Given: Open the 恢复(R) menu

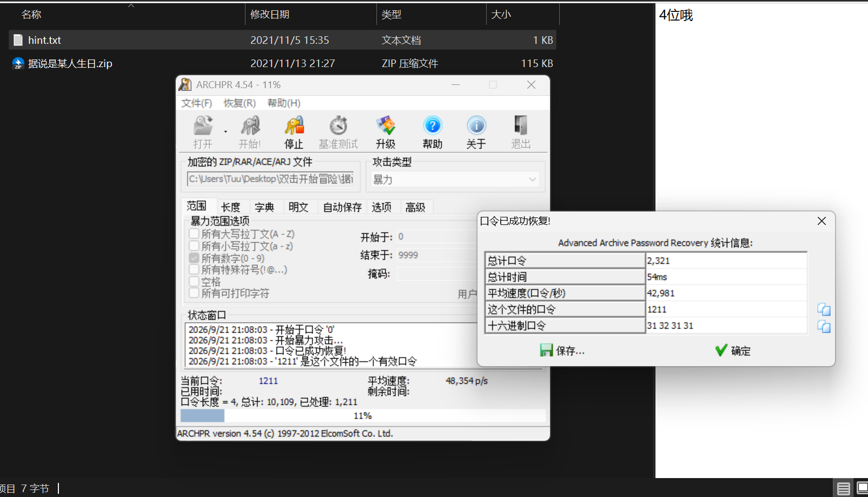Looking at the screenshot, I should pos(240,103).
